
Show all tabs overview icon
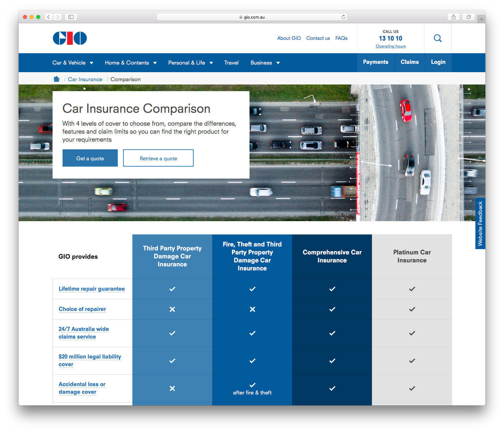pyautogui.click(x=468, y=17)
